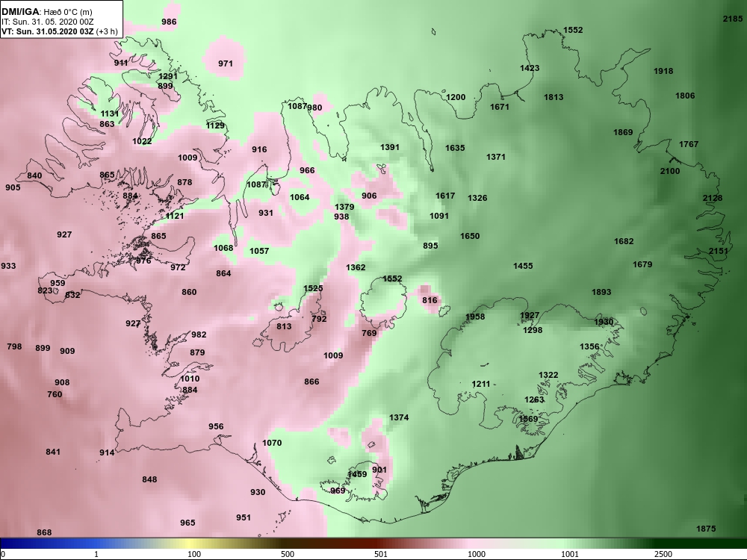Click the map value 1806
This screenshot has height=560, width=747.
685,96
